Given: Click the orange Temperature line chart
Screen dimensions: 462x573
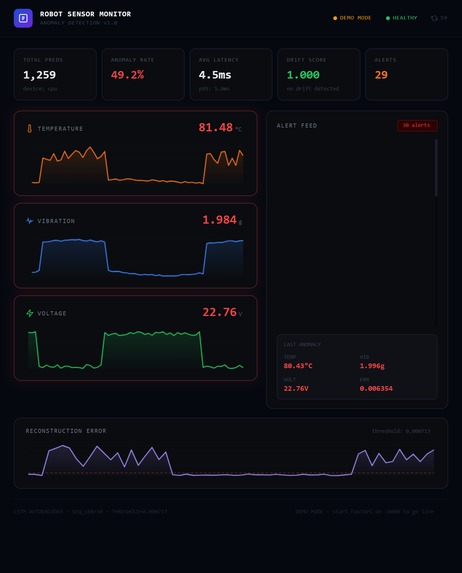Looking at the screenshot, I should (x=137, y=165).
